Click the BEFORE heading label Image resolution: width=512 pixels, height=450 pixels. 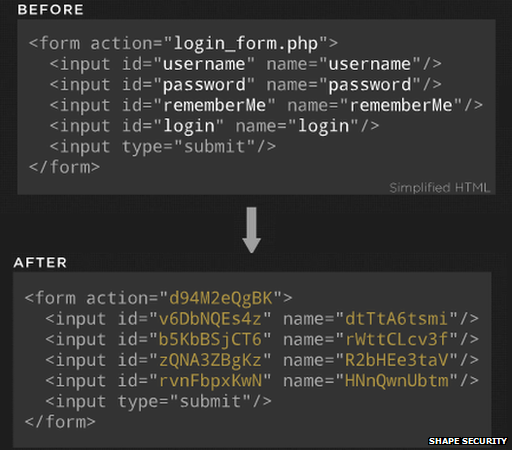[x=50, y=10]
